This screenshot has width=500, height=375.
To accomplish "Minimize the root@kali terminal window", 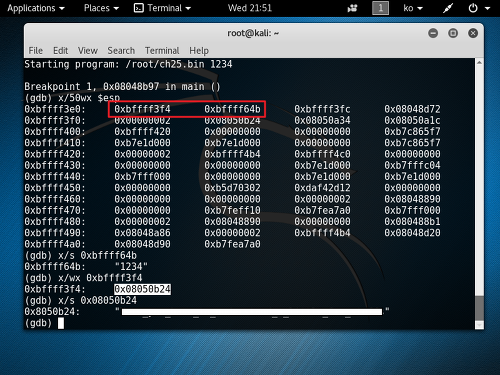I will coord(433,33).
